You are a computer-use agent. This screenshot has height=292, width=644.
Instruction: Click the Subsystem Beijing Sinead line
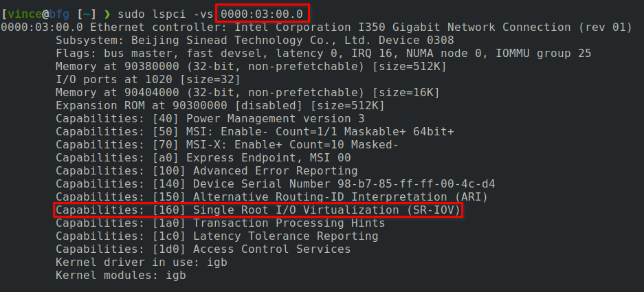(254, 41)
